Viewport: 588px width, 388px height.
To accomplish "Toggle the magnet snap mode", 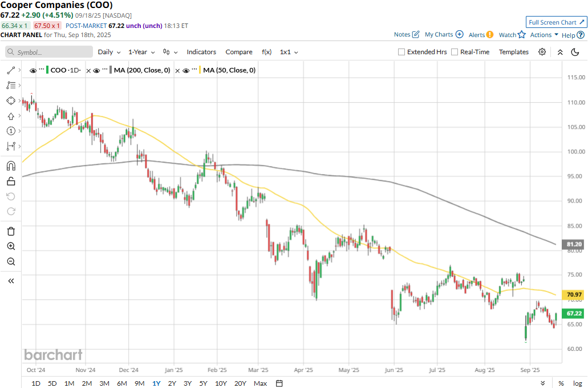I will [11, 166].
